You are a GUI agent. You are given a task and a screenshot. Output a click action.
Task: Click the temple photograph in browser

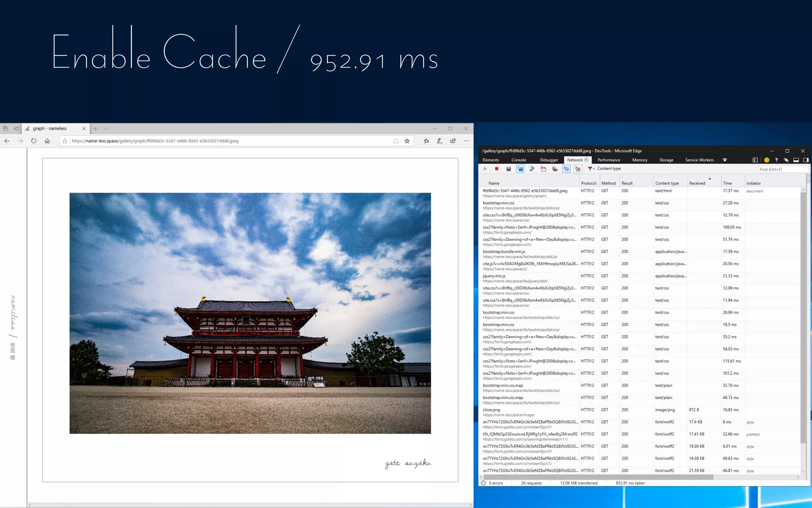pos(250,313)
